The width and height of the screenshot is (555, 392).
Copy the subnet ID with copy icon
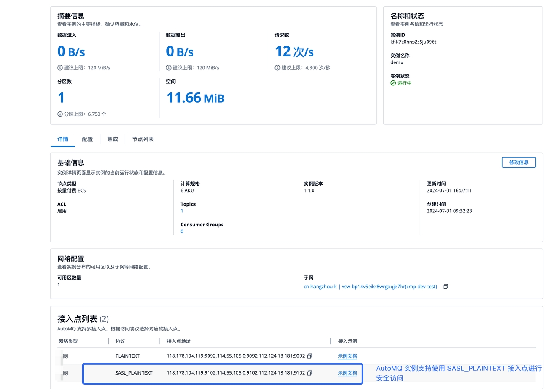pos(446,287)
